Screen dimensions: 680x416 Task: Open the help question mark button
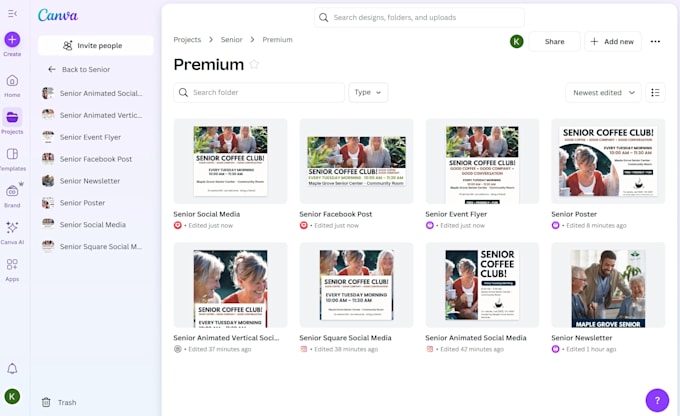pyautogui.click(x=657, y=400)
